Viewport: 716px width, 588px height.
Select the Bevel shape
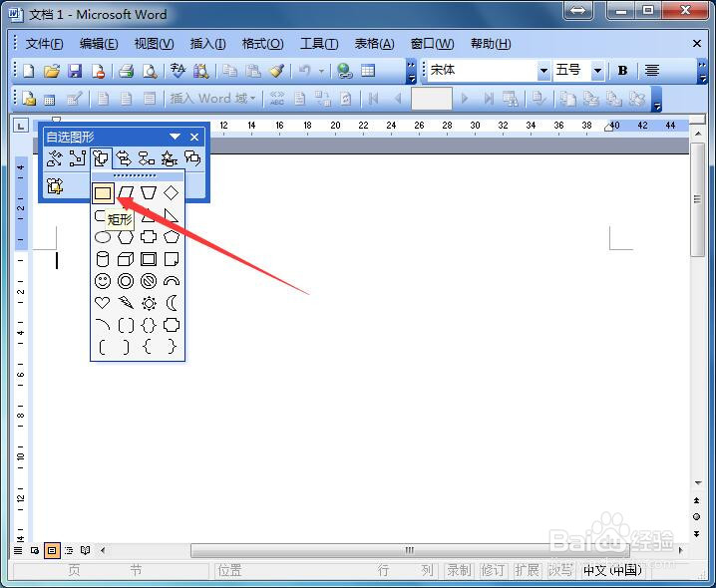point(149,259)
